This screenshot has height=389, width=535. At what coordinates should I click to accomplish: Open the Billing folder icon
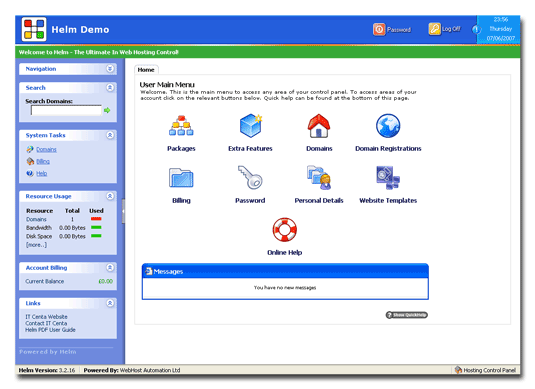[181, 177]
